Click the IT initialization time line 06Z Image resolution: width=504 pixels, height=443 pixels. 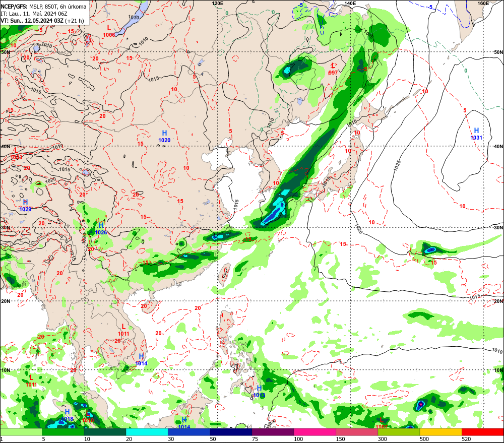[x=34, y=14]
